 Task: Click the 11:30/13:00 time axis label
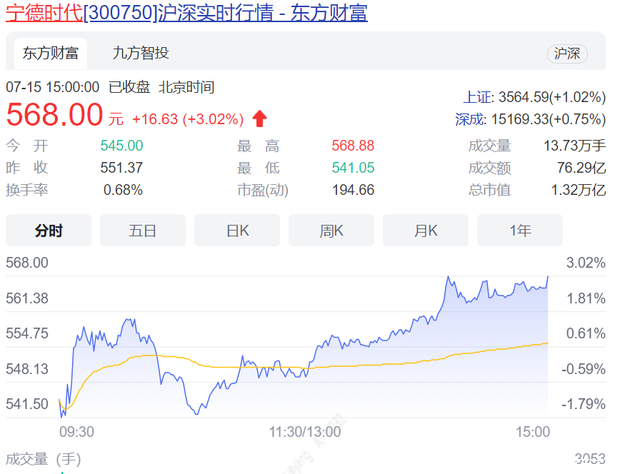click(x=305, y=432)
